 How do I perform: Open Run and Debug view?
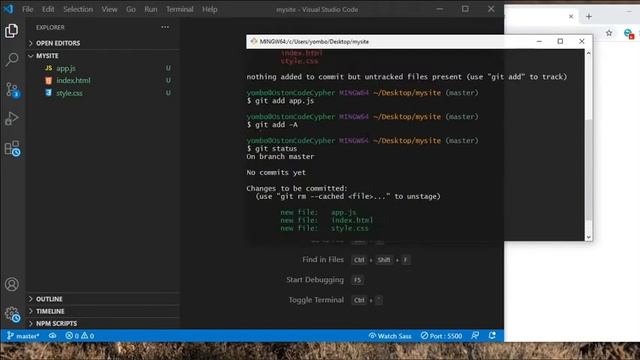click(11, 118)
